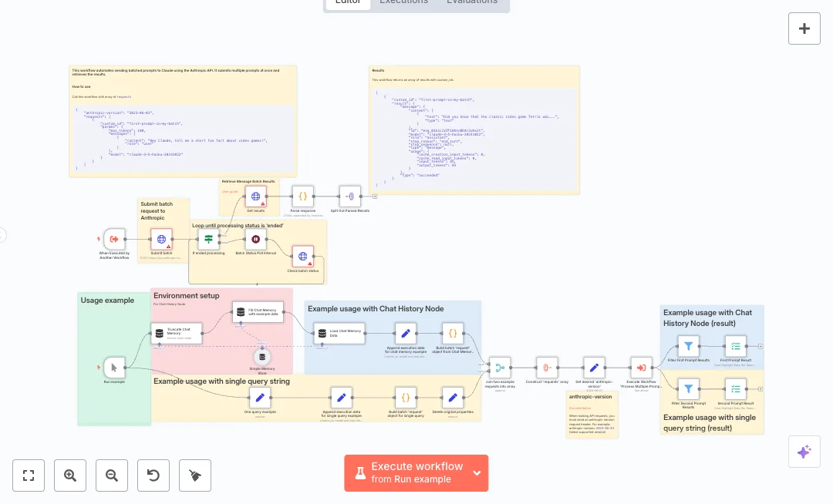This screenshot has width=833, height=504.
Task: Select the 'If ended processing' node
Action: (x=208, y=240)
